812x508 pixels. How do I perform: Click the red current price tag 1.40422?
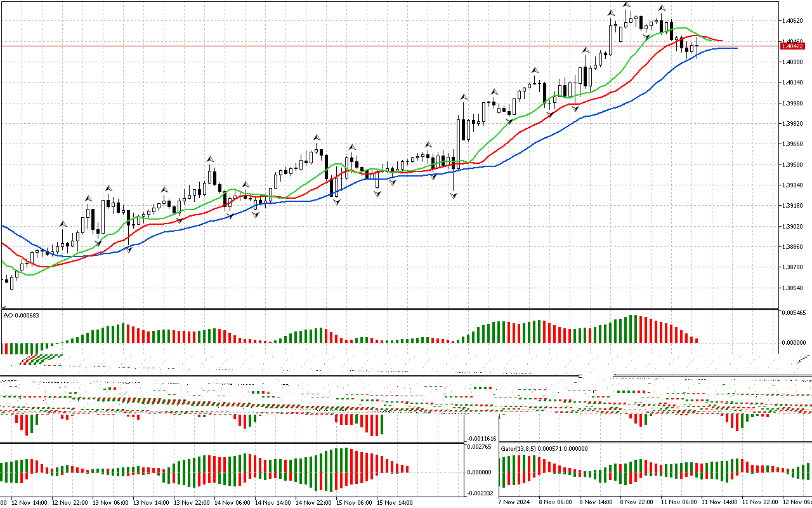tap(792, 46)
